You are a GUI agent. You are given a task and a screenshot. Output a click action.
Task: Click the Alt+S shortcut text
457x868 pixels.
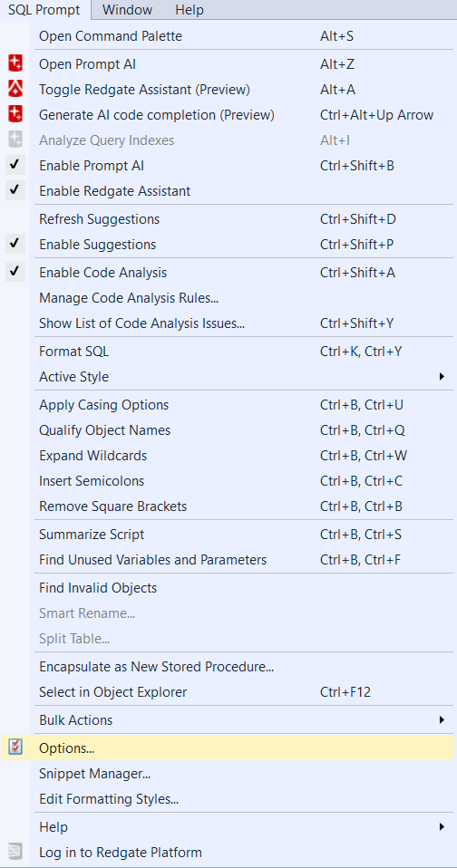click(x=336, y=36)
